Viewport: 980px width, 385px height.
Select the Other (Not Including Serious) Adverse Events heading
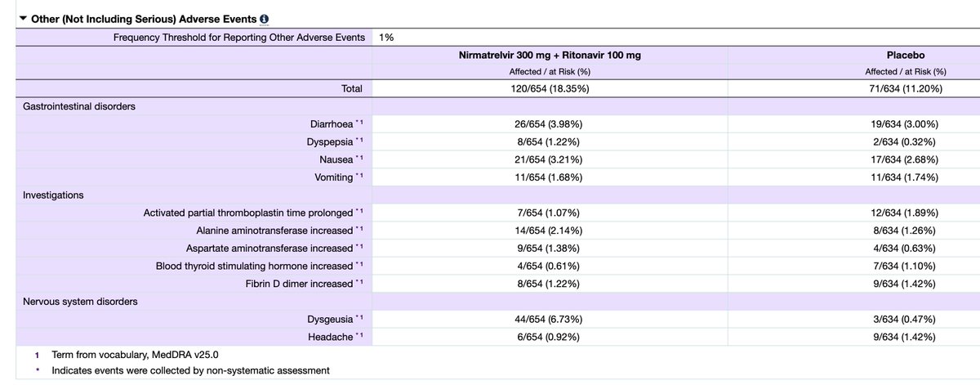[x=144, y=19]
